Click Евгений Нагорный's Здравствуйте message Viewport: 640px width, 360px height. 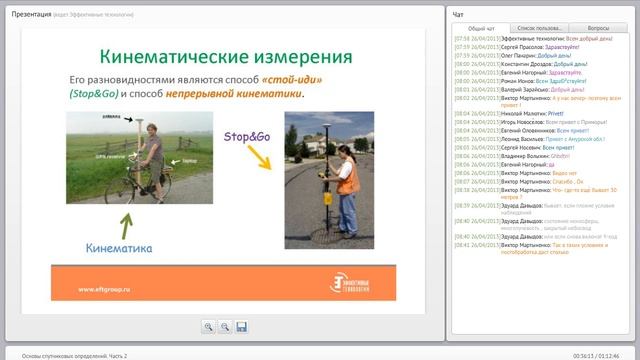point(518,73)
